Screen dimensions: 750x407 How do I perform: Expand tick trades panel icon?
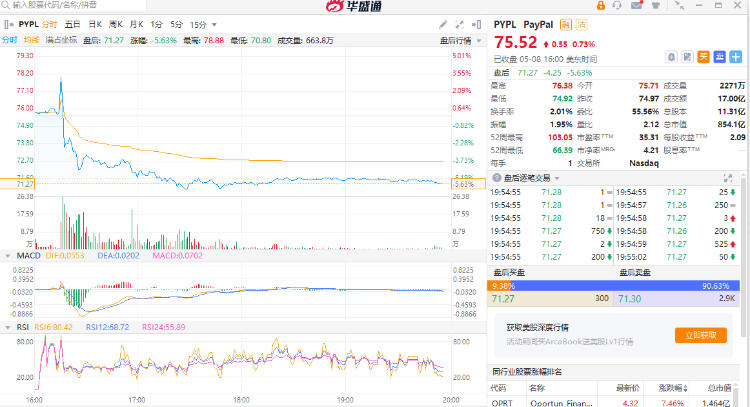pos(728,178)
